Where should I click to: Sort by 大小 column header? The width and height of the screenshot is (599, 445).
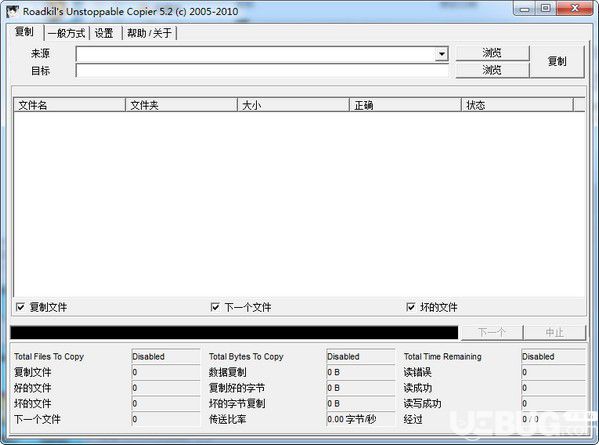(x=293, y=105)
